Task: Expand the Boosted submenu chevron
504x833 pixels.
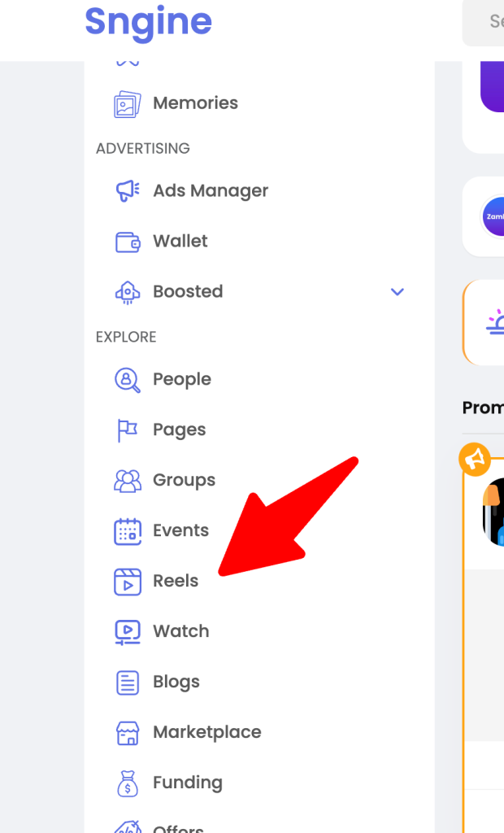Action: (x=398, y=292)
